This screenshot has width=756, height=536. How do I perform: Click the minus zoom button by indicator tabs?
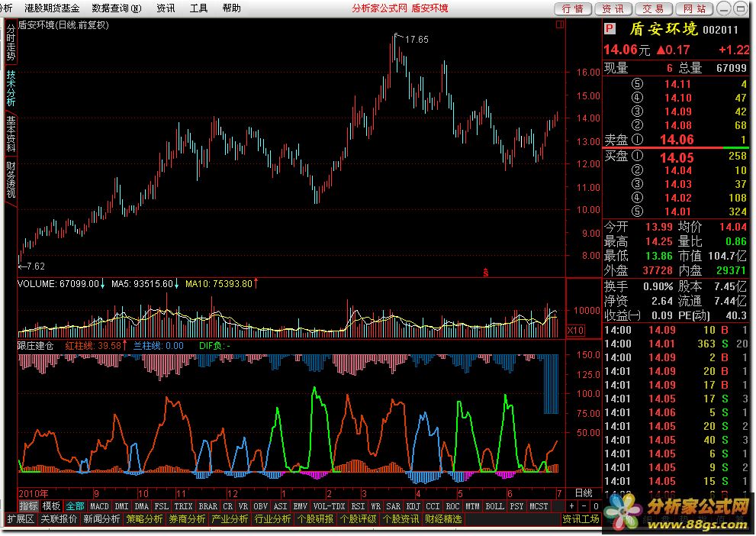(x=584, y=506)
